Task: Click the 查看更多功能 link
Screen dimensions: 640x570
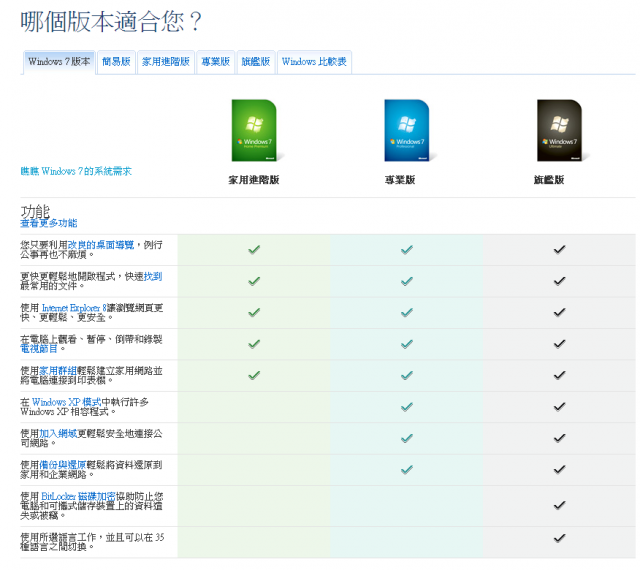Action: 49,223
